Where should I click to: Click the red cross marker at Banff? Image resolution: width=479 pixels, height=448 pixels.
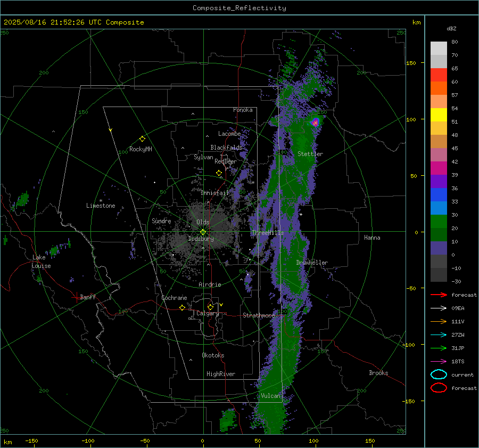coord(76,297)
